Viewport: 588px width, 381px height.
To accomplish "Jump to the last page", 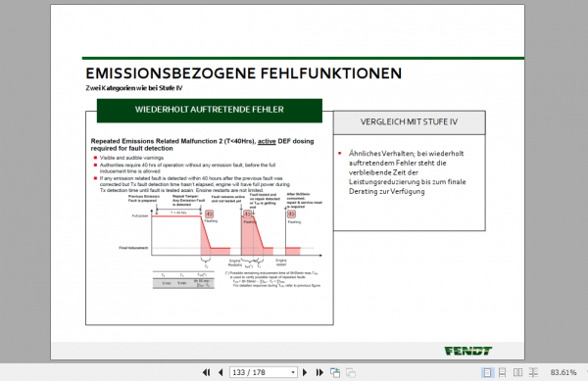I will pyautogui.click(x=319, y=372).
